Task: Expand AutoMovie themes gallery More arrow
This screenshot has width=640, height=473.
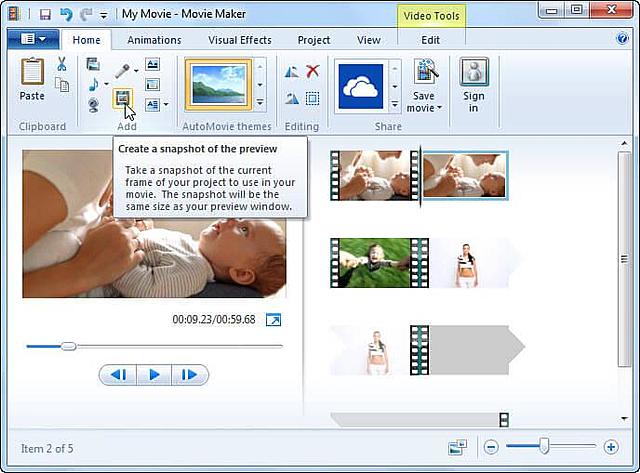Action: point(260,102)
